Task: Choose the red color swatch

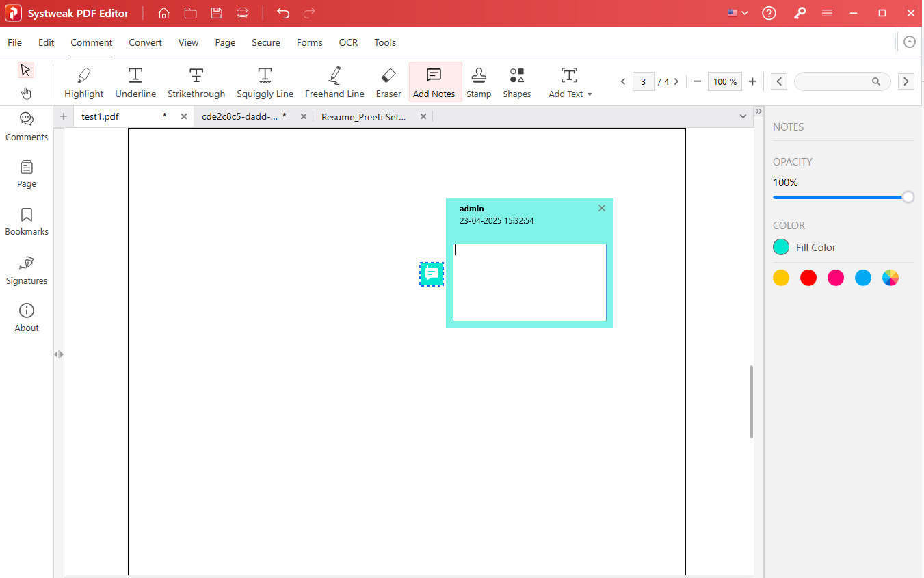Action: (x=808, y=278)
